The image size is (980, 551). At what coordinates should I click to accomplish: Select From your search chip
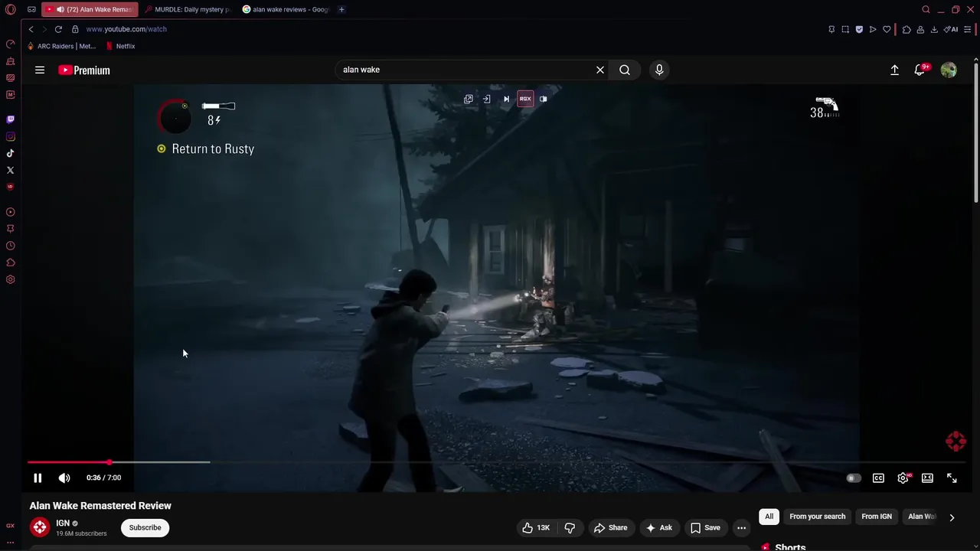click(x=818, y=517)
